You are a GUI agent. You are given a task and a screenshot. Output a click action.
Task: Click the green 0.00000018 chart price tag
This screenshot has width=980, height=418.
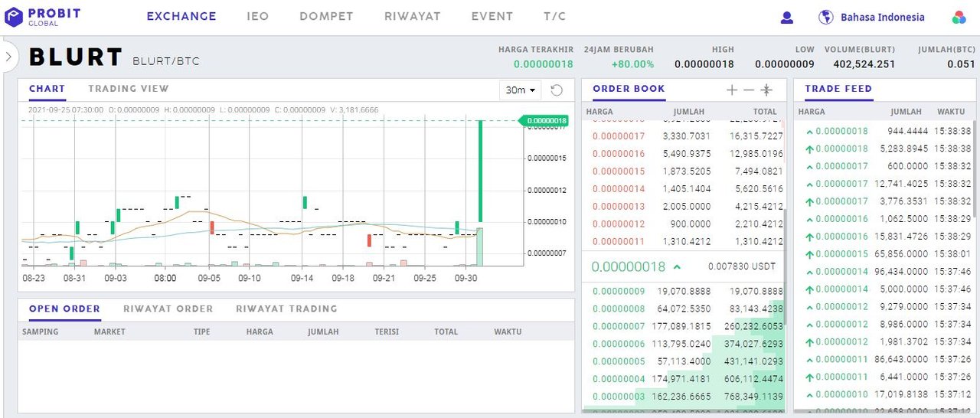[544, 120]
